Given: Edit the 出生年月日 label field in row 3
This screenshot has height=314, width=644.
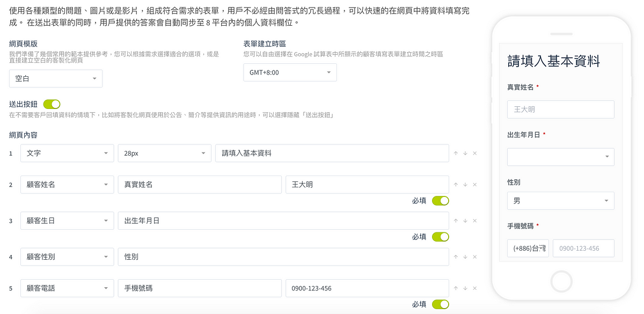Looking at the screenshot, I should click(x=283, y=221).
